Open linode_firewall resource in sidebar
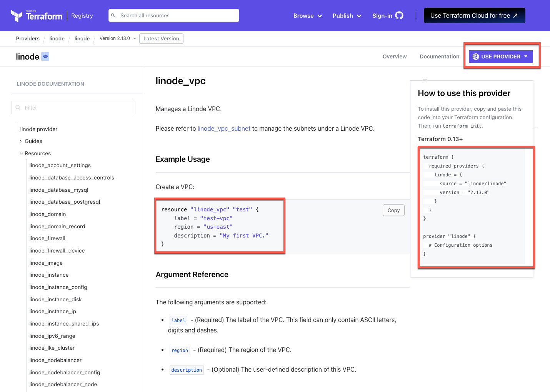550x392 pixels. [47, 238]
